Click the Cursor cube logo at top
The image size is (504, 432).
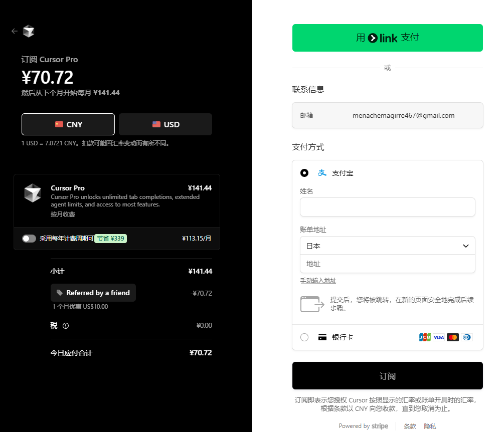(29, 31)
